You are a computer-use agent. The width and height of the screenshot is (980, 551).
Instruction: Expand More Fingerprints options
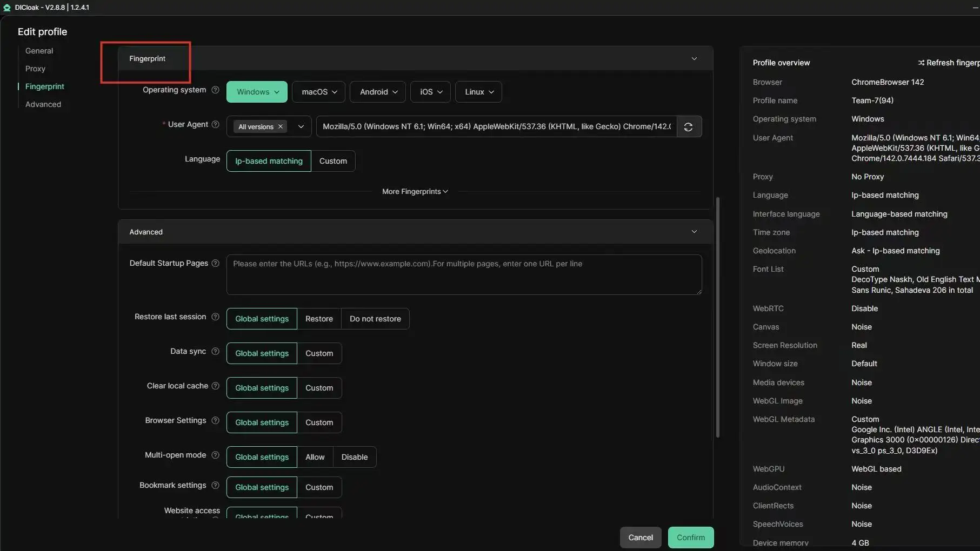pyautogui.click(x=415, y=191)
